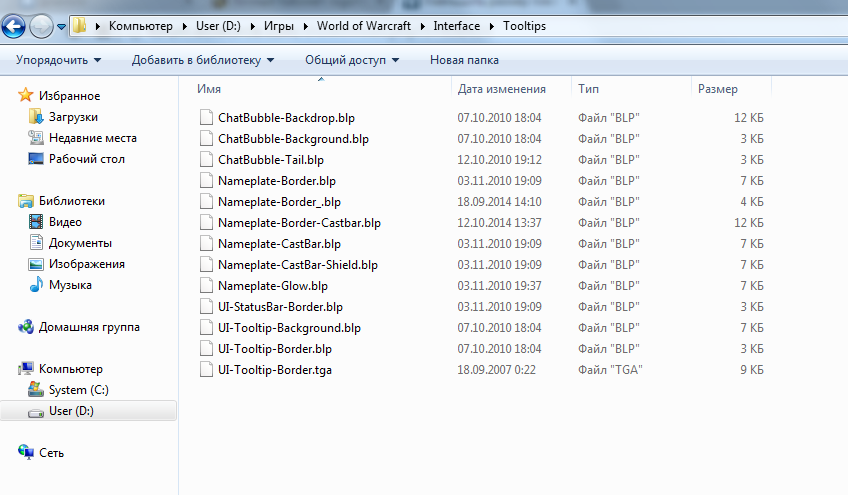This screenshot has width=848, height=495.
Task: Click the Компьютер icon in sidebar
Action: coord(25,368)
